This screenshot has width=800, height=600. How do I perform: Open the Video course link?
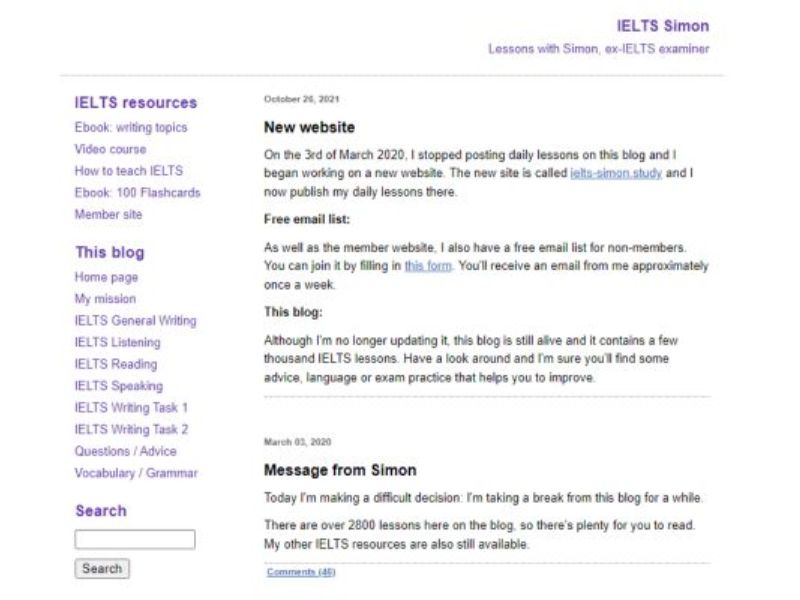click(x=110, y=149)
